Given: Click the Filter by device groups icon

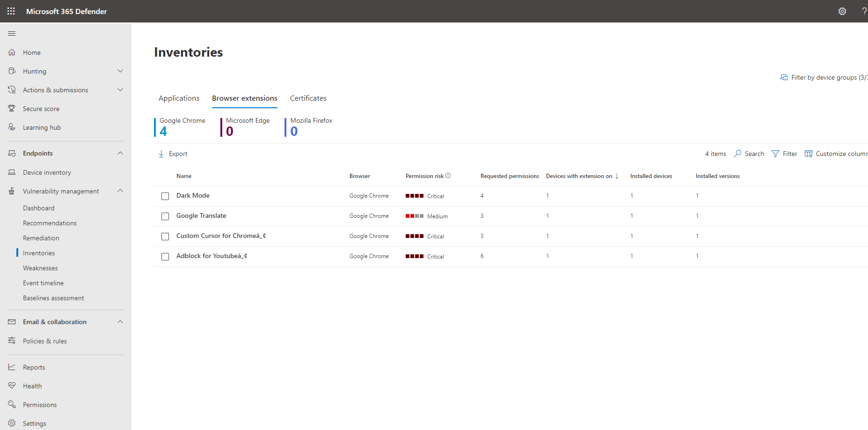Looking at the screenshot, I should pyautogui.click(x=784, y=77).
